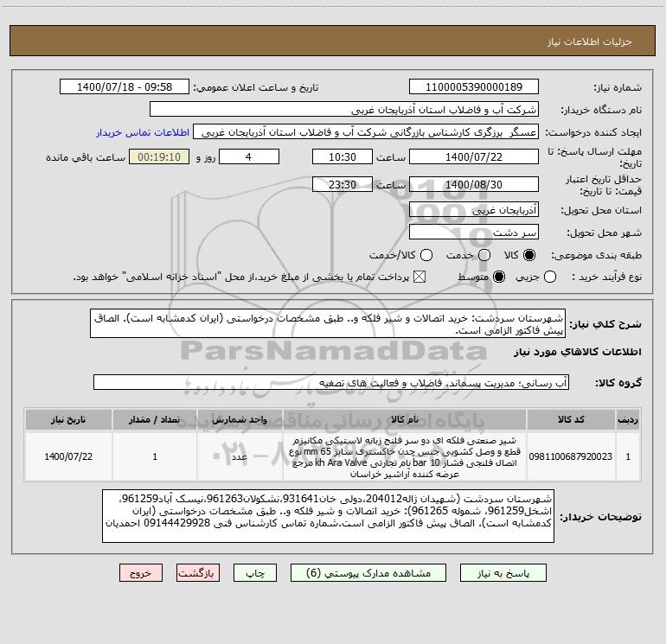The image size is (666, 644).
Task: Click the نام کالا column header
Action: click(405, 420)
